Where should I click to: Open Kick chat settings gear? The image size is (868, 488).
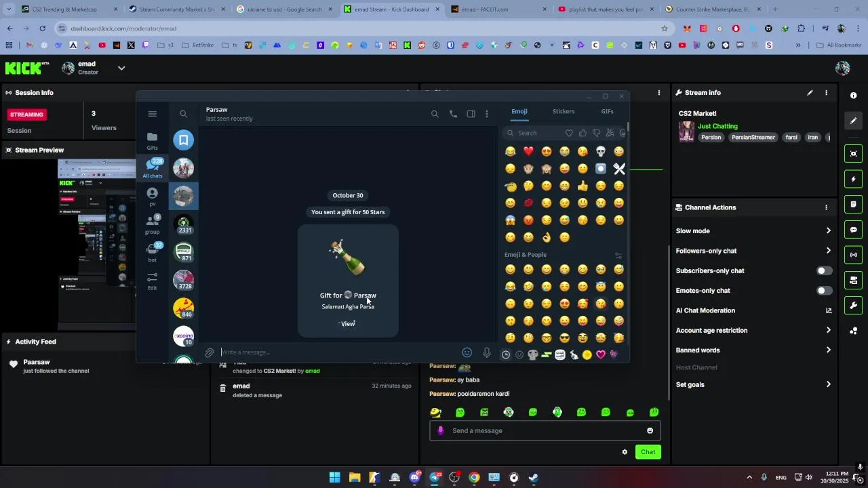tap(625, 452)
